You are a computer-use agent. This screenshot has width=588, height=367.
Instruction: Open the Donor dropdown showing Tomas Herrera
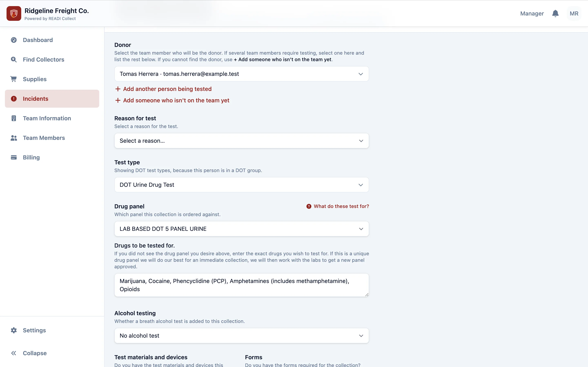tap(242, 74)
